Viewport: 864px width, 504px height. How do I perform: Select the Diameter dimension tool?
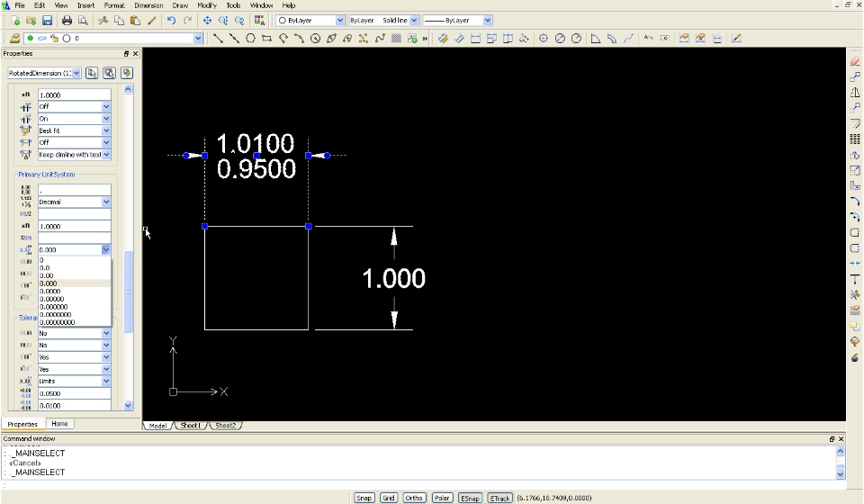(x=560, y=38)
